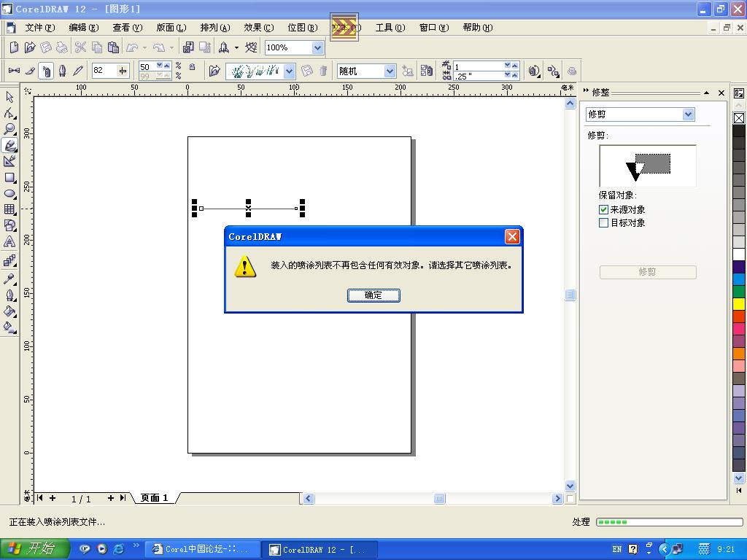Launch Internet Explorer from quick launch

click(119, 549)
